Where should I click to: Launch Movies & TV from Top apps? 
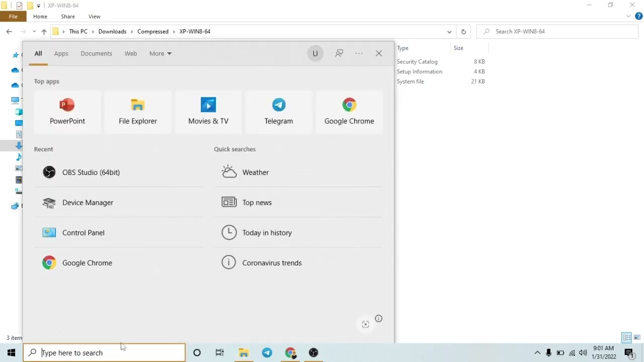tap(208, 112)
